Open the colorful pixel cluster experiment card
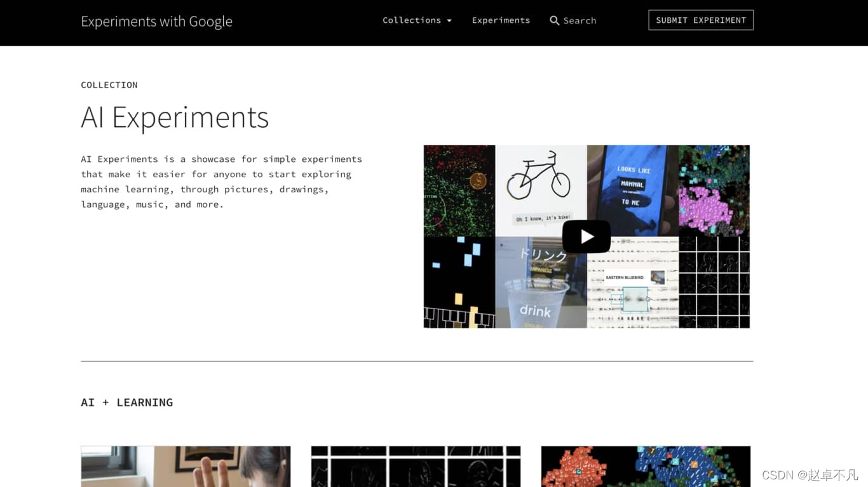Screen dimensions: 868x487 (x=646, y=467)
